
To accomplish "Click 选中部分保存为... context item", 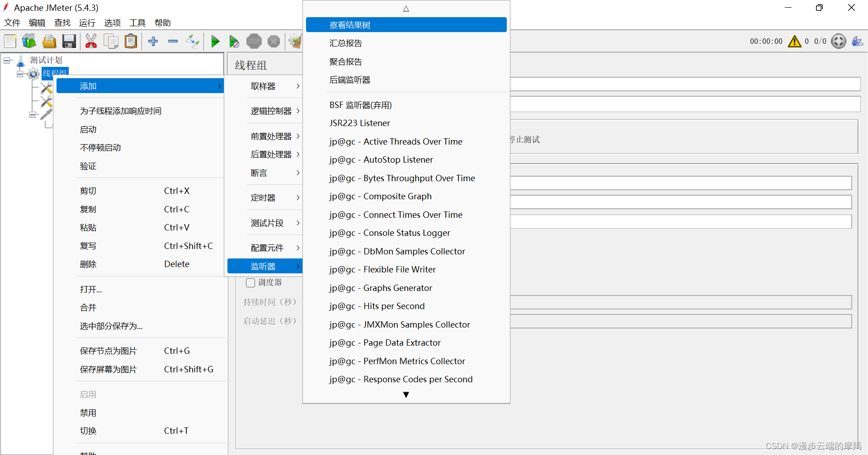I will (x=140, y=326).
